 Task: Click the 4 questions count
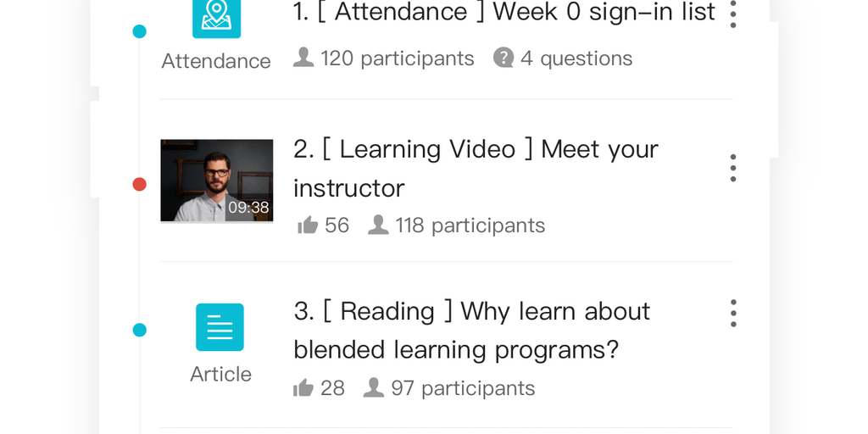tap(576, 58)
